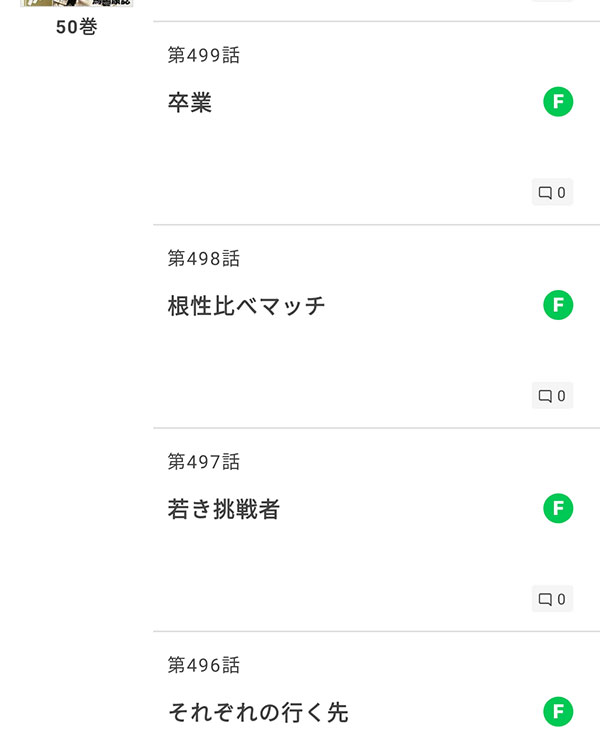Open comments for episode 第497話
This screenshot has height=750, width=600.
click(552, 599)
